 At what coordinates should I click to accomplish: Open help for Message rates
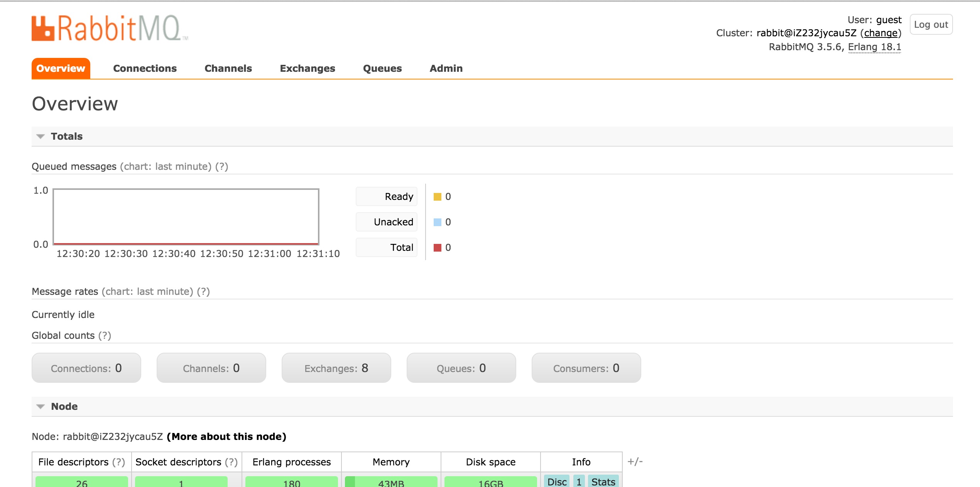[203, 292]
